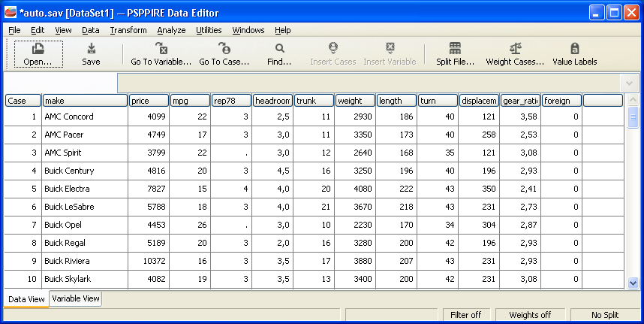Image resolution: width=644 pixels, height=324 pixels.
Task: Click the vertical scrollbar thumb
Action: [x=633, y=117]
